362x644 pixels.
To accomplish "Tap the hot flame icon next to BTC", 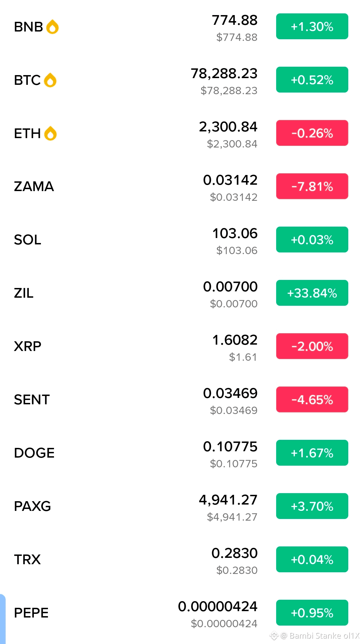I will pos(50,80).
